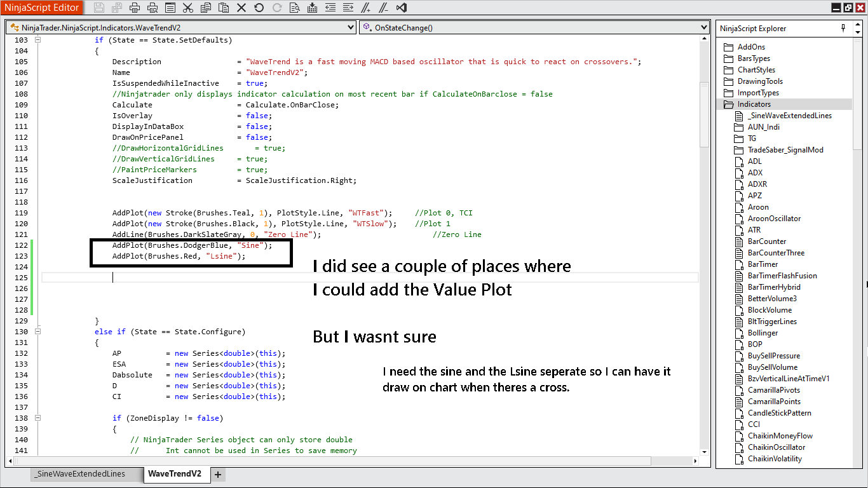The height and width of the screenshot is (488, 868).
Task: Expand the ChartStyles folder
Action: pos(728,70)
